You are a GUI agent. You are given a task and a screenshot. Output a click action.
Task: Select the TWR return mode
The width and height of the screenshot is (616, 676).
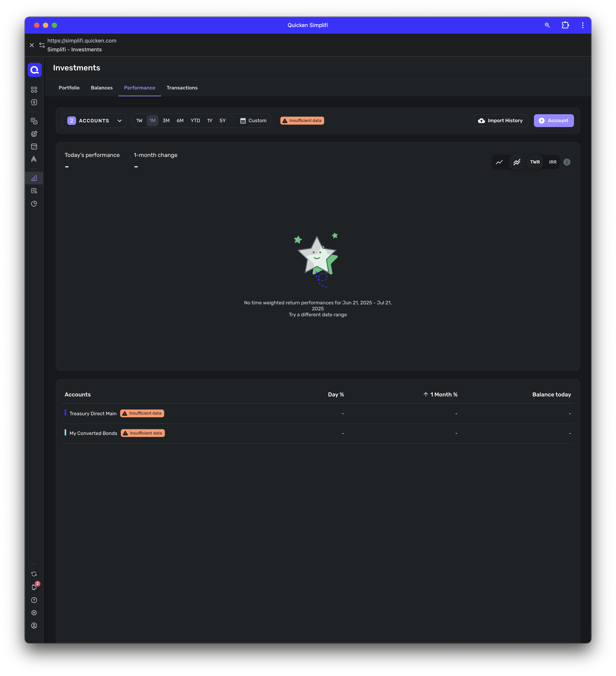coord(535,162)
